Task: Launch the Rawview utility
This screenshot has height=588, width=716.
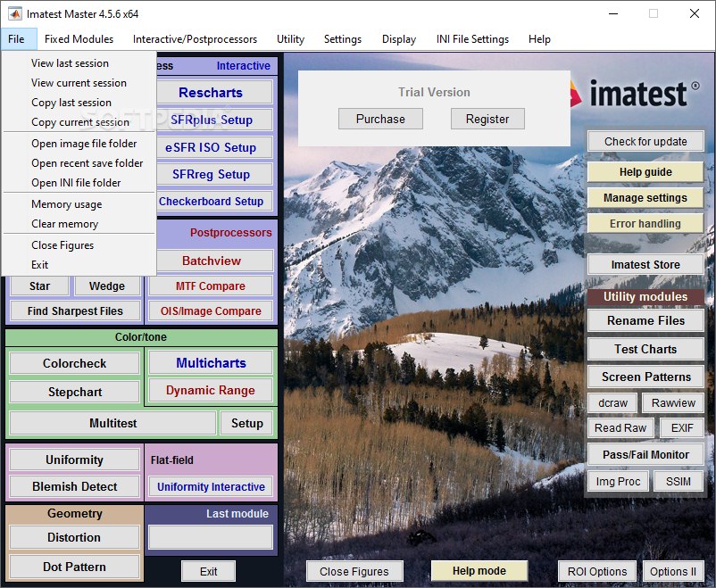Action: (673, 403)
